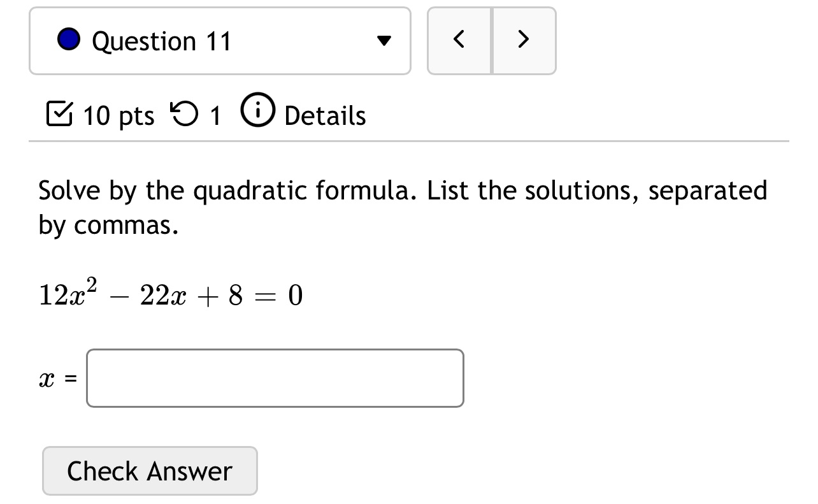The image size is (818, 504).
Task: Click the right chevron to advance to next question
Action: coord(524,39)
